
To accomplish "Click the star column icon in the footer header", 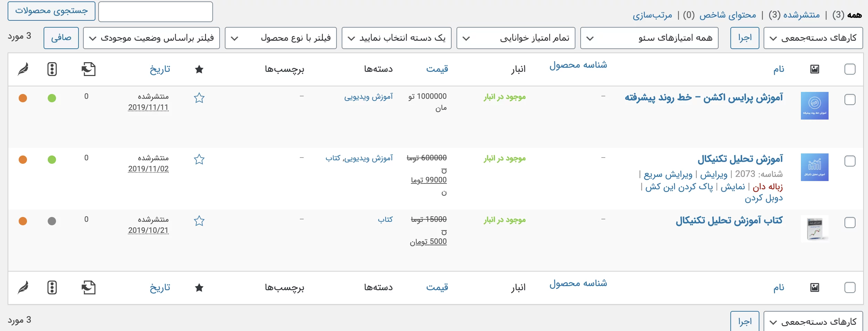I will pyautogui.click(x=200, y=287).
